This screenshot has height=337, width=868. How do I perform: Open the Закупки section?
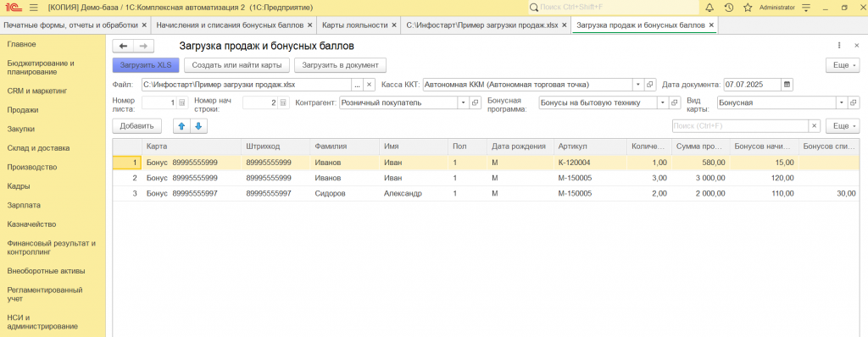click(x=21, y=129)
